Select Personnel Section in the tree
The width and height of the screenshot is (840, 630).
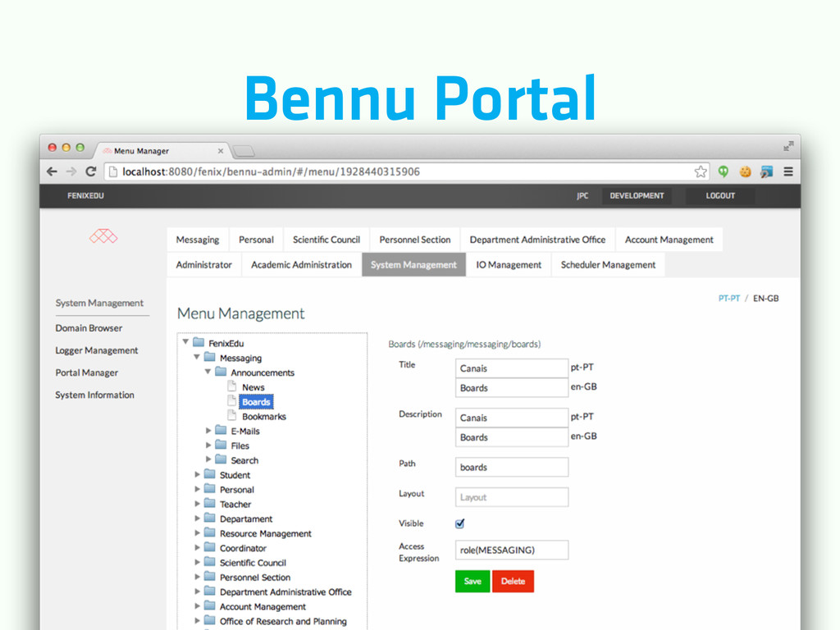[x=255, y=577]
